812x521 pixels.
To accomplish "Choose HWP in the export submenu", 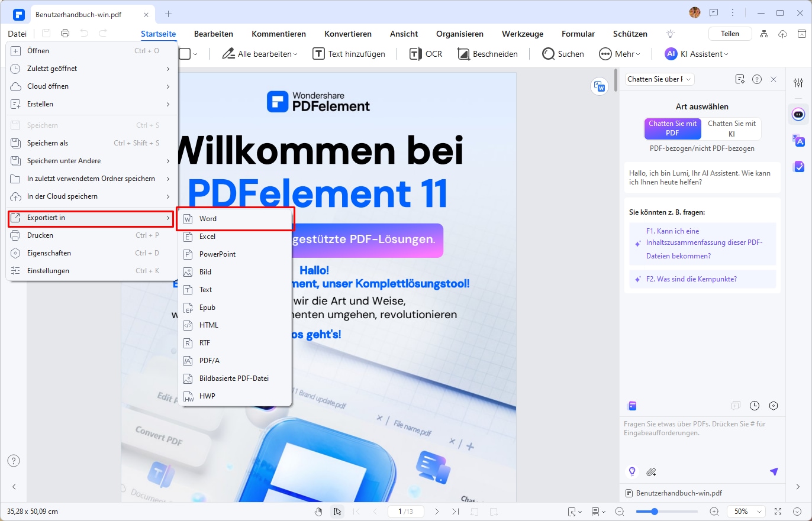I will (235, 396).
